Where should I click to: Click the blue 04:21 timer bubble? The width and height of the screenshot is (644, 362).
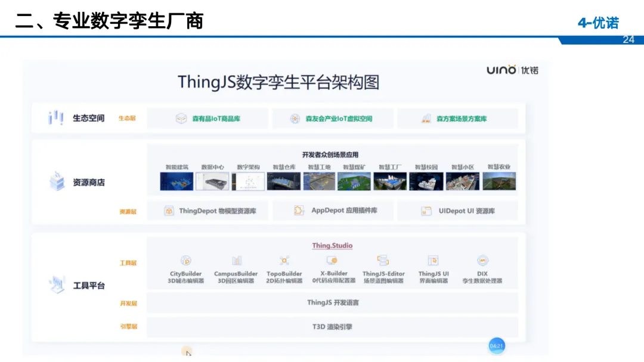click(497, 346)
